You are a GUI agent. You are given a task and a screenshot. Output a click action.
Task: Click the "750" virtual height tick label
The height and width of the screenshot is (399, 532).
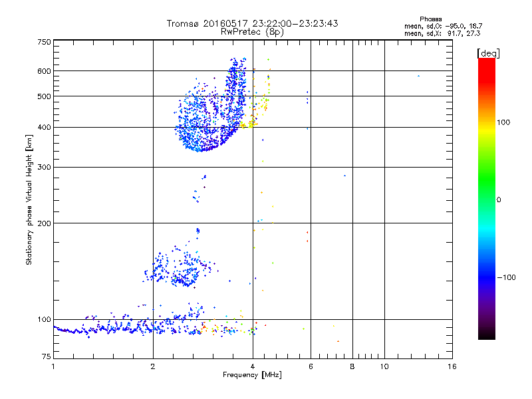click(44, 42)
